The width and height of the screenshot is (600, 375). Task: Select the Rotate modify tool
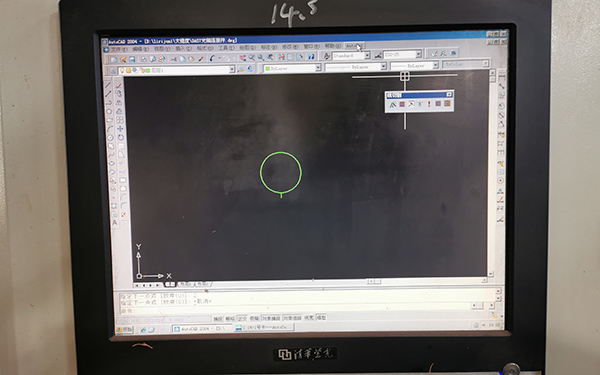(121, 137)
